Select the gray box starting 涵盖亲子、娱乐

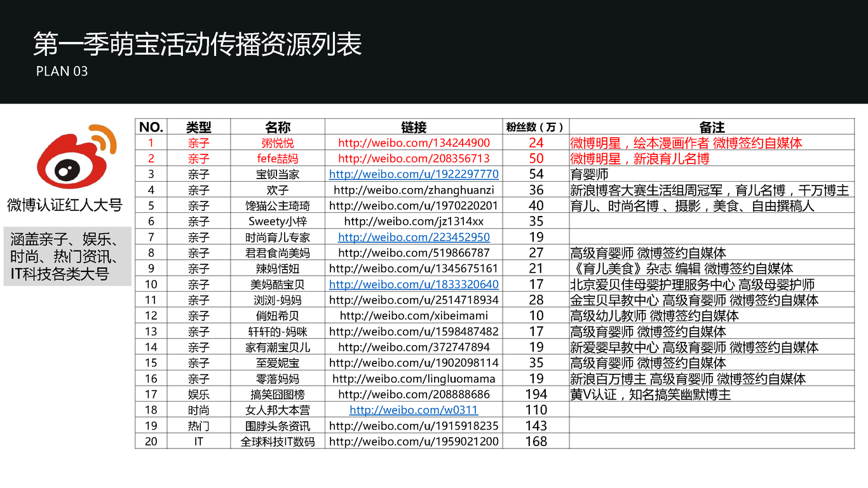point(67,256)
